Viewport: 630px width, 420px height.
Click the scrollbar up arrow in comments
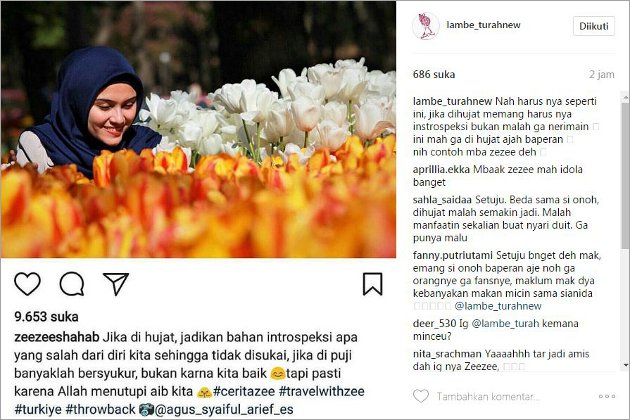coord(626,97)
